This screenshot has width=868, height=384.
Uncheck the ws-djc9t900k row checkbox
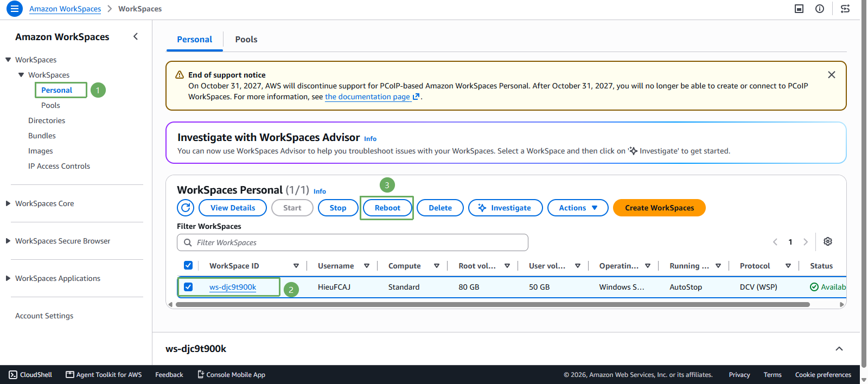[x=188, y=287]
